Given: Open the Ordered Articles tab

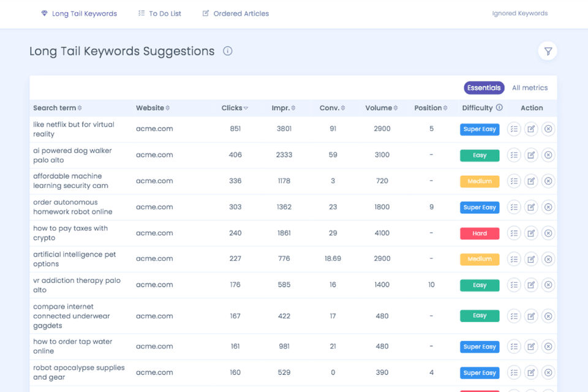Looking at the screenshot, I should [x=236, y=13].
